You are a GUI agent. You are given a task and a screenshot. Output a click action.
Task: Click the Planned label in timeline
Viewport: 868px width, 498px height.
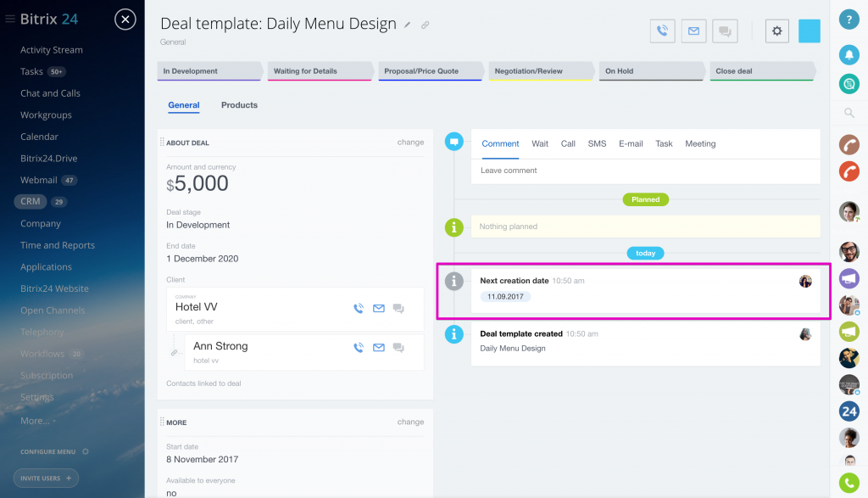coord(645,199)
